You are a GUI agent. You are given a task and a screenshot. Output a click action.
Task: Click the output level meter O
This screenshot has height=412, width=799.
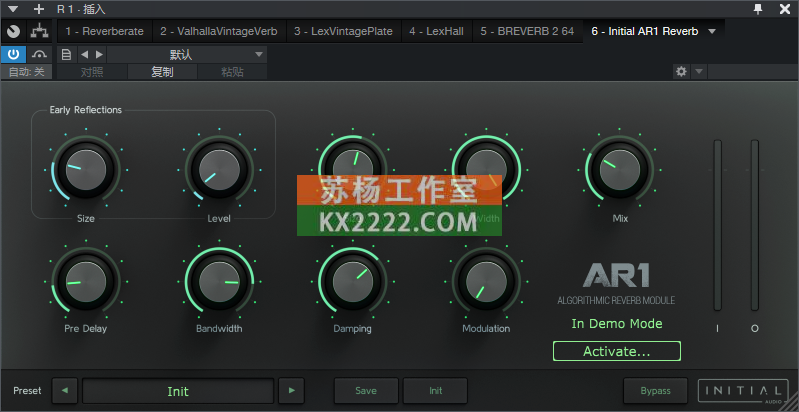coord(755,225)
